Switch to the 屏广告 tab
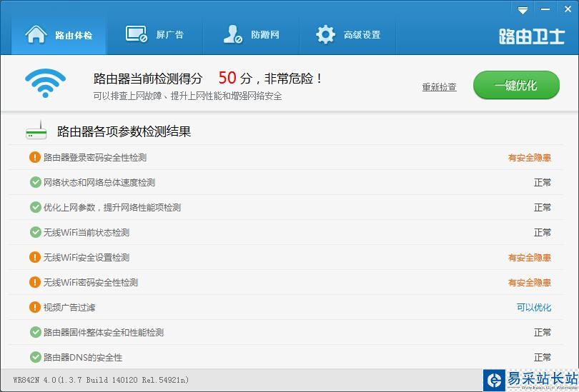This screenshot has width=579, height=392. point(154,35)
